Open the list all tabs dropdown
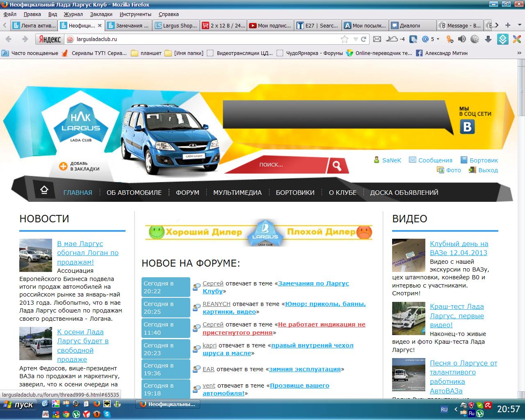Viewport: 525px width, 420px height. coord(519,25)
